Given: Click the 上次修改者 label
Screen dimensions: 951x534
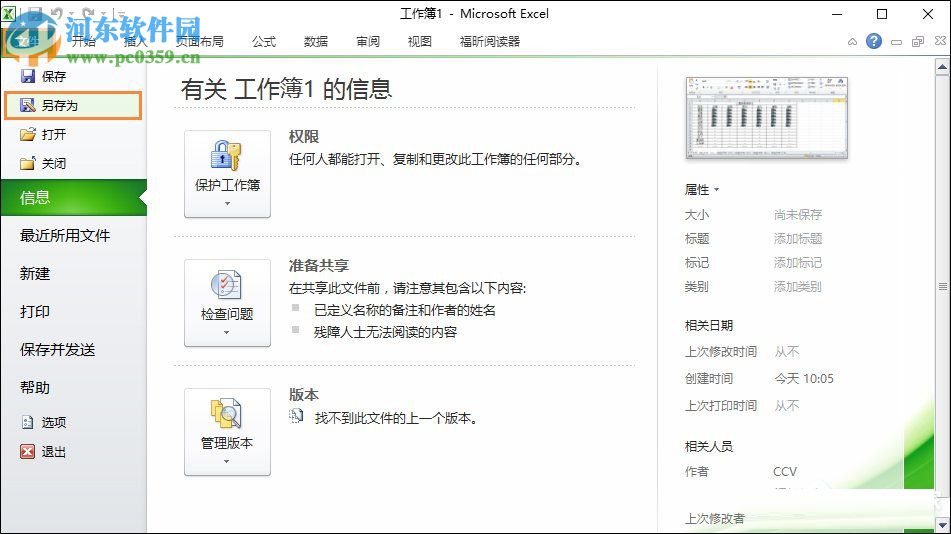Looking at the screenshot, I should click(x=714, y=519).
